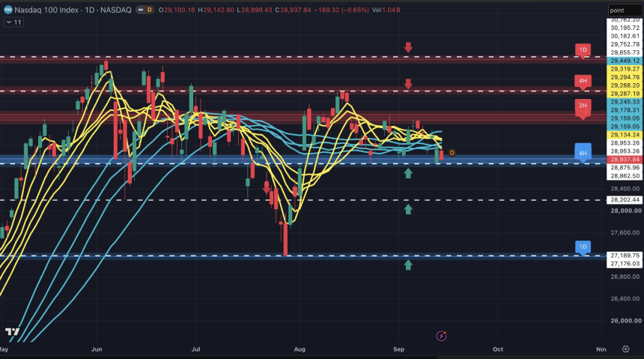Click the high value H29,142.80
644x359 pixels.
(216, 10)
